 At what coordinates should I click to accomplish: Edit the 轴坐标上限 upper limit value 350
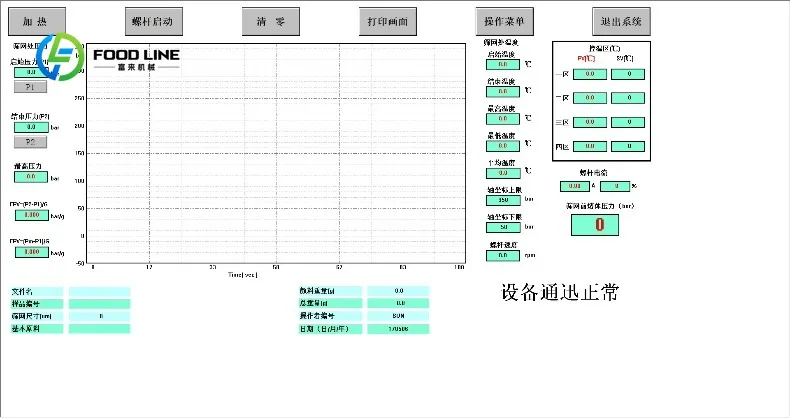(503, 200)
